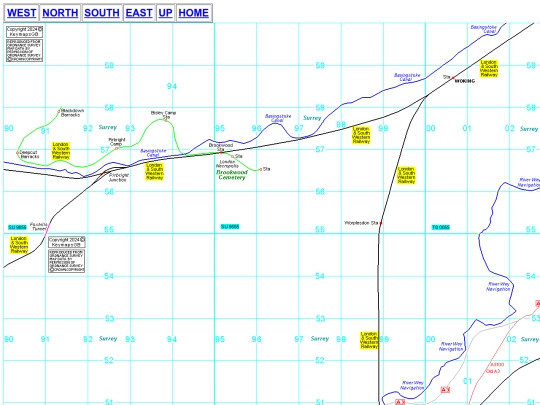The width and height of the screenshot is (540, 405).
Task: Return via the HOME link
Action: pos(194,13)
